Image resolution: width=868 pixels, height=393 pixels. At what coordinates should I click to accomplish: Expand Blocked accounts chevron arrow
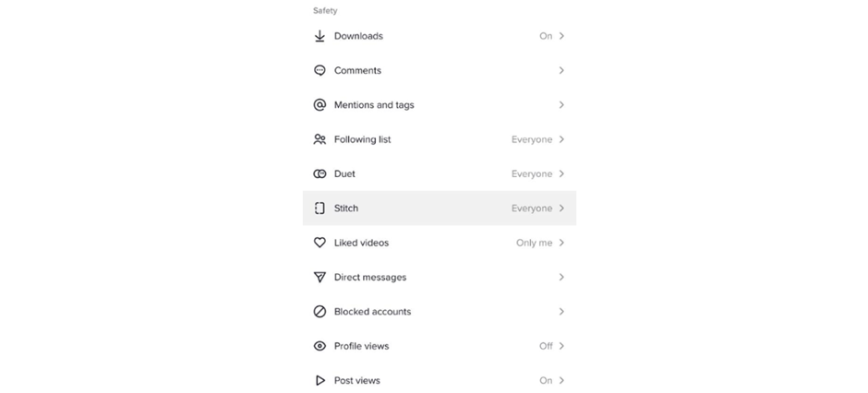[561, 312]
